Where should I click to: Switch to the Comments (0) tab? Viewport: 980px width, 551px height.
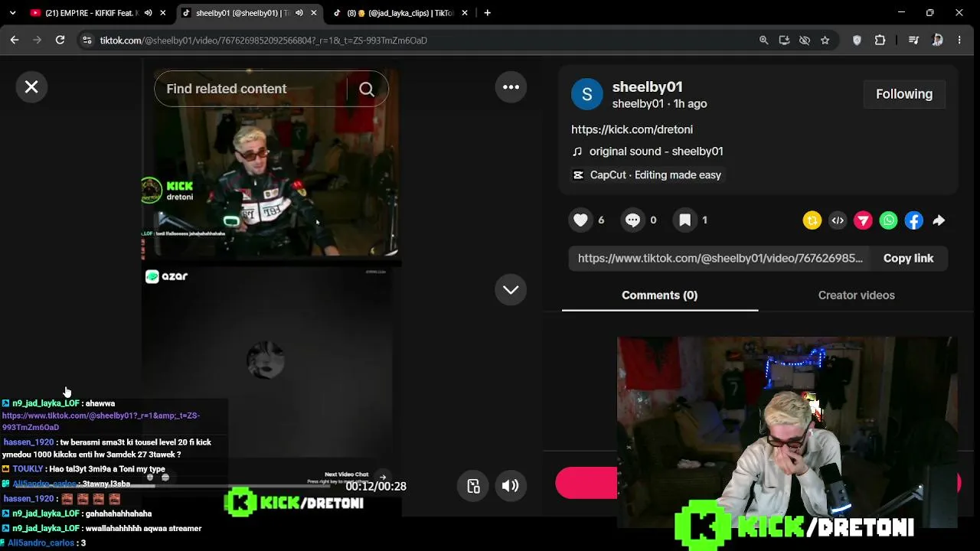659,295
